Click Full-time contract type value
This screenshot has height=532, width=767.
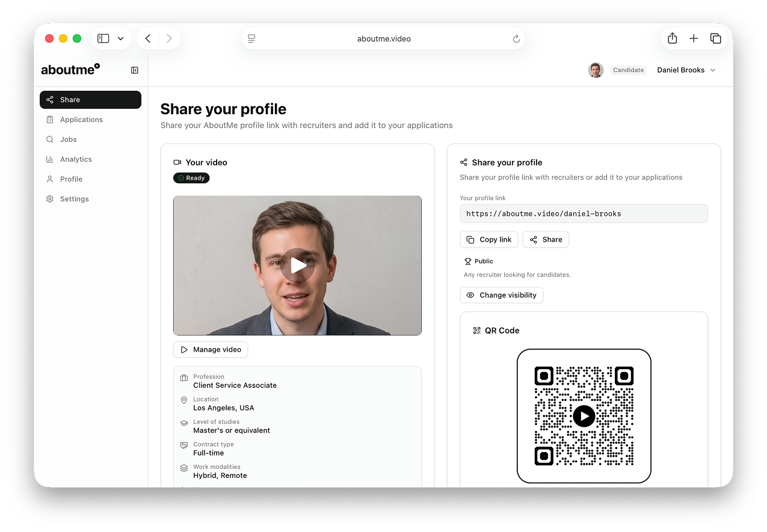209,453
